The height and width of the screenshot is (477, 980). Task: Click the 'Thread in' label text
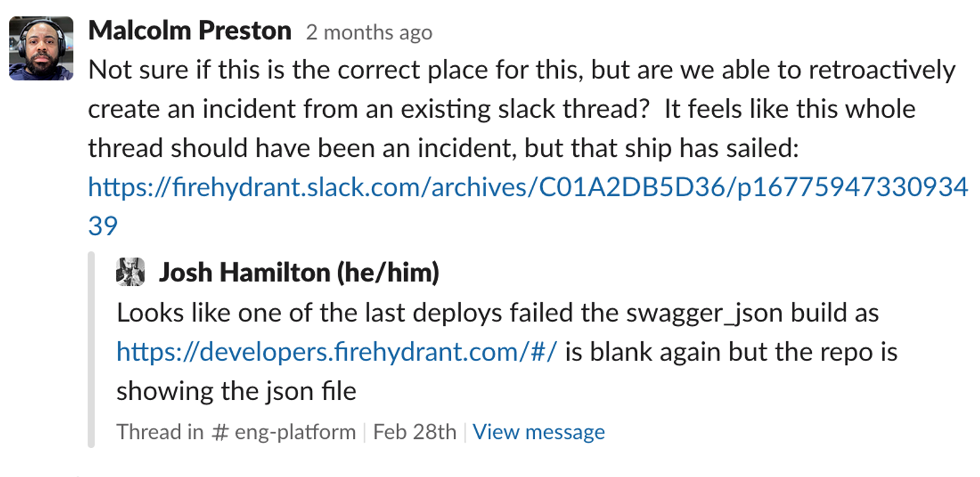(160, 432)
